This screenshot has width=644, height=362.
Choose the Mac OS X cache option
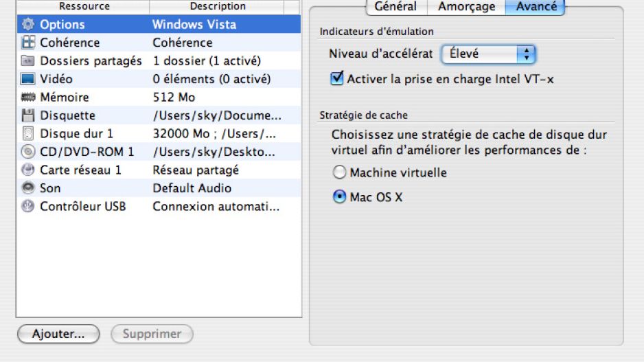[339, 197]
